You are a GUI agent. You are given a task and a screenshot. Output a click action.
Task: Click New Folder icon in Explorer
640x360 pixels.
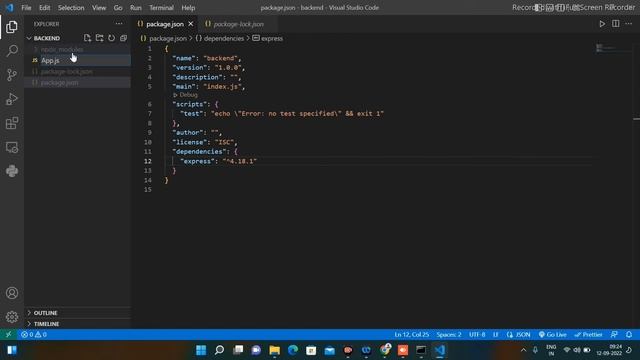point(100,38)
